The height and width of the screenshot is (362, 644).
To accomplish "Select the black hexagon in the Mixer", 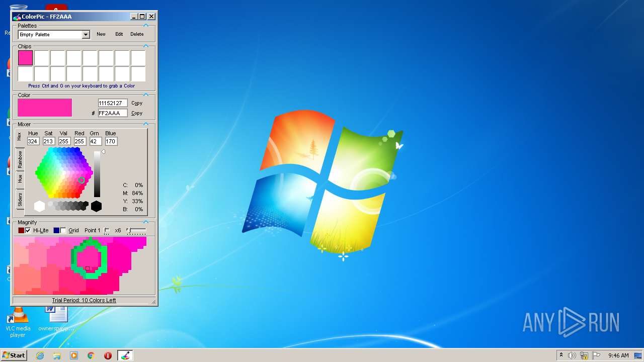I will (x=96, y=206).
